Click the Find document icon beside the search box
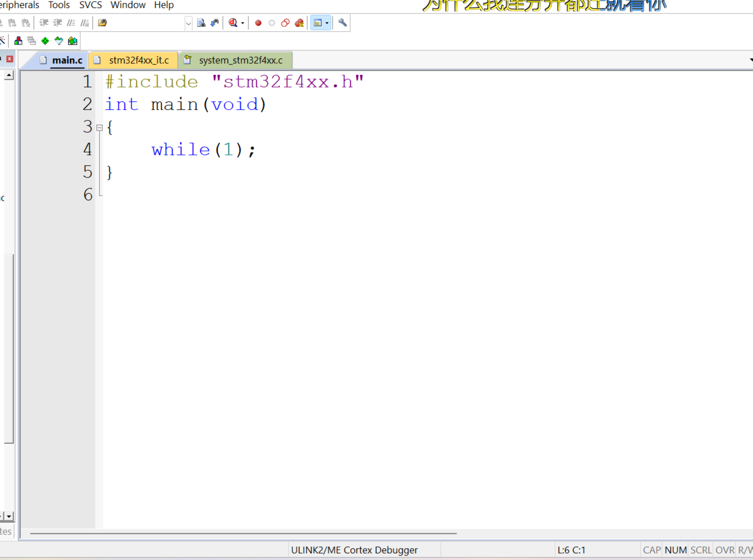 [x=201, y=23]
